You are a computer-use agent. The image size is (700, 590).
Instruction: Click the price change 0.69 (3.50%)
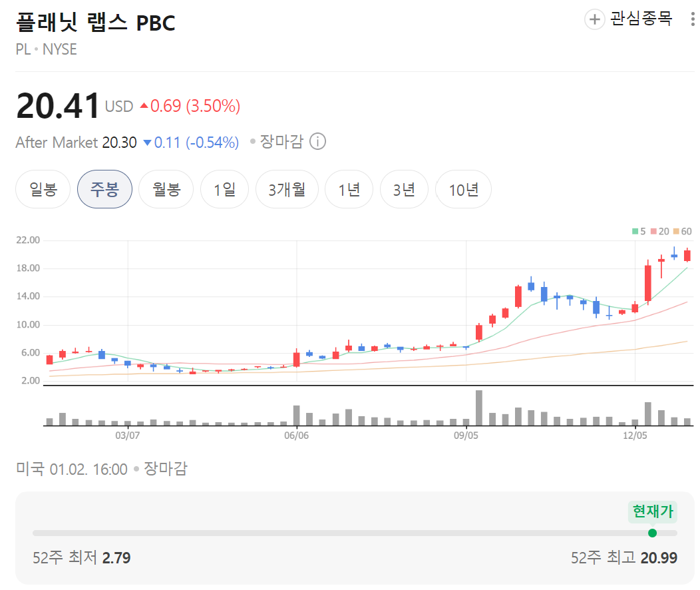point(190,107)
